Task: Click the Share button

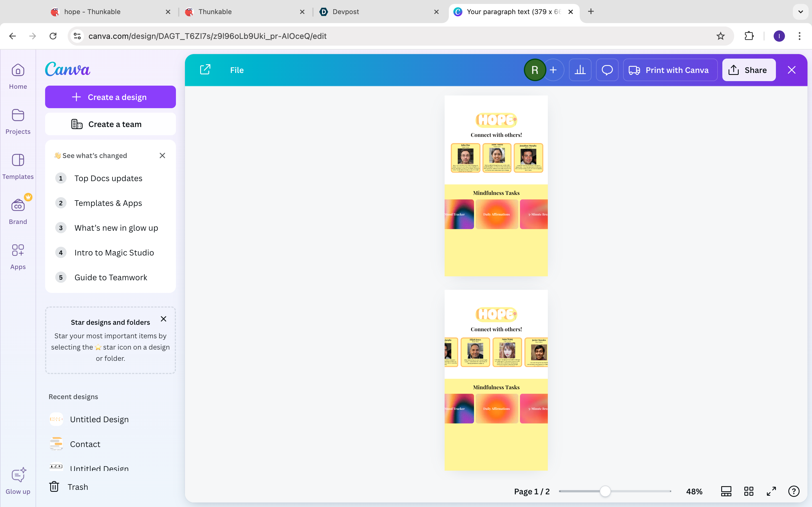Action: pyautogui.click(x=749, y=70)
